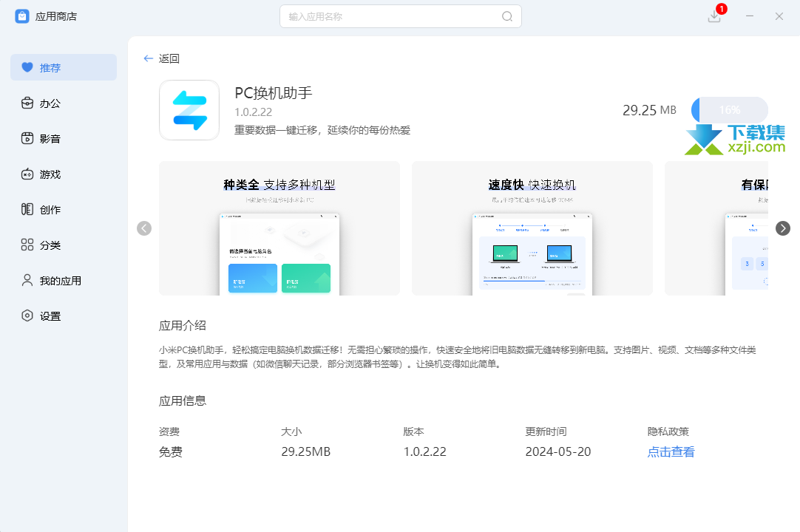Open the downloads manager icon with badge

715,16
